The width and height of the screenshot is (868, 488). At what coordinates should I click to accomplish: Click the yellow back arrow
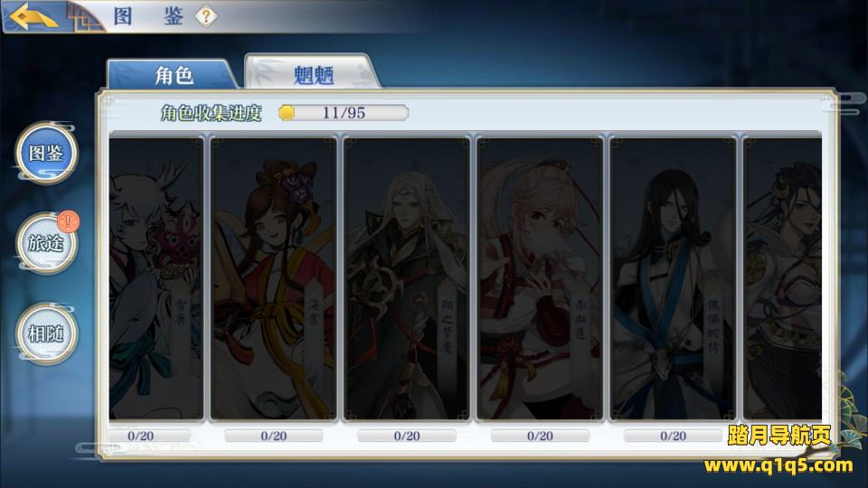point(33,16)
